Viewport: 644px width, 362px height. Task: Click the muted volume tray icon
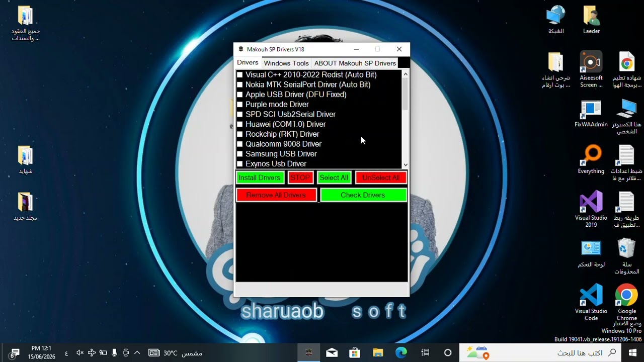[x=79, y=352]
